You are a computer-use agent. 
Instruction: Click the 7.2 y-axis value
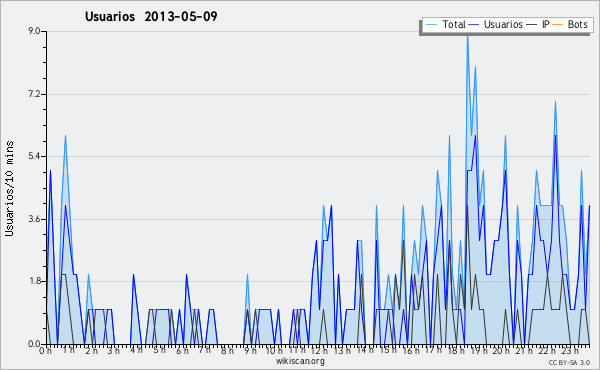(x=34, y=94)
